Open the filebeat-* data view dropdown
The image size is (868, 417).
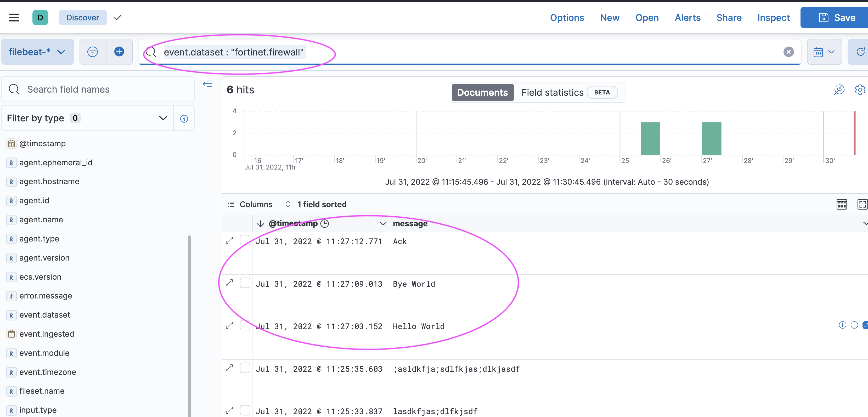point(37,52)
